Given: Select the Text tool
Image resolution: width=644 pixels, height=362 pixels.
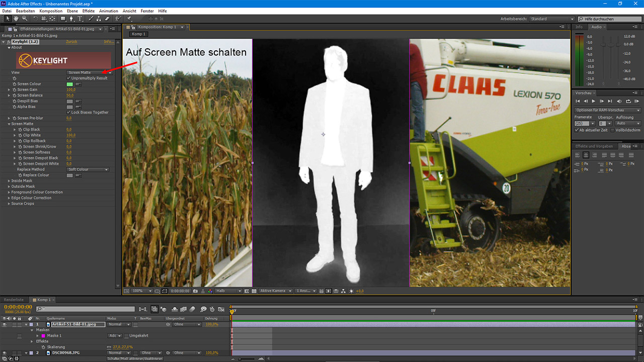Looking at the screenshot, I should 80,18.
